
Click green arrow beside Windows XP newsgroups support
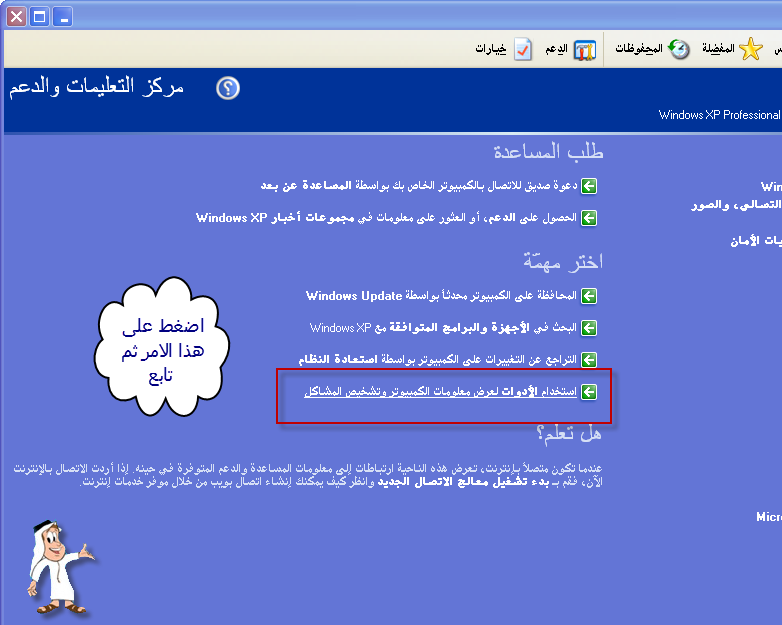pos(589,218)
